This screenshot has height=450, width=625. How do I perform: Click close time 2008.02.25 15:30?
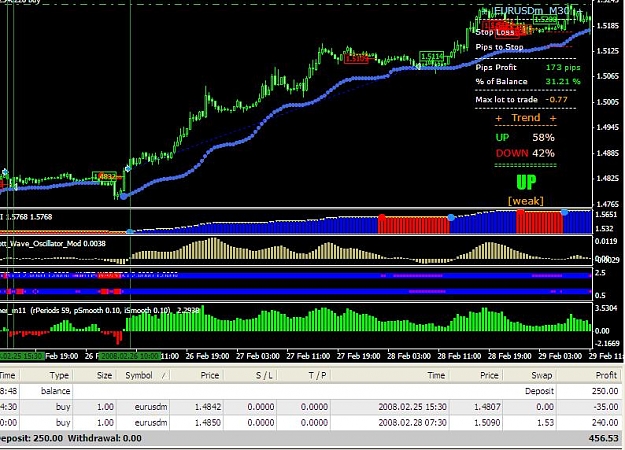coord(413,407)
